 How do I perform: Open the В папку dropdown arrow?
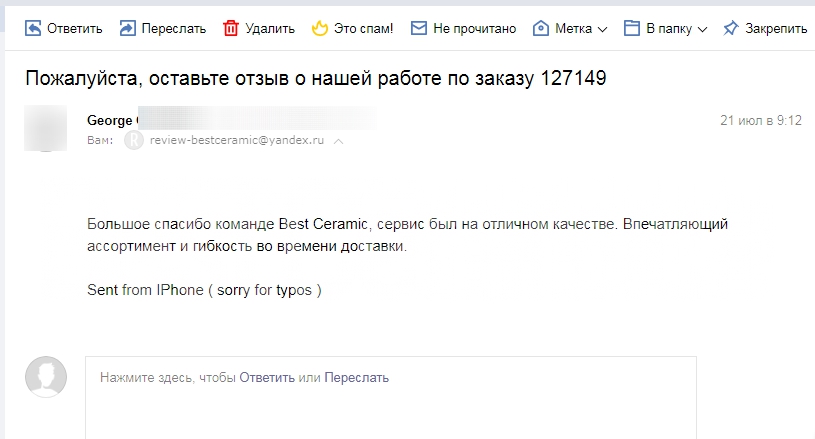(x=702, y=30)
